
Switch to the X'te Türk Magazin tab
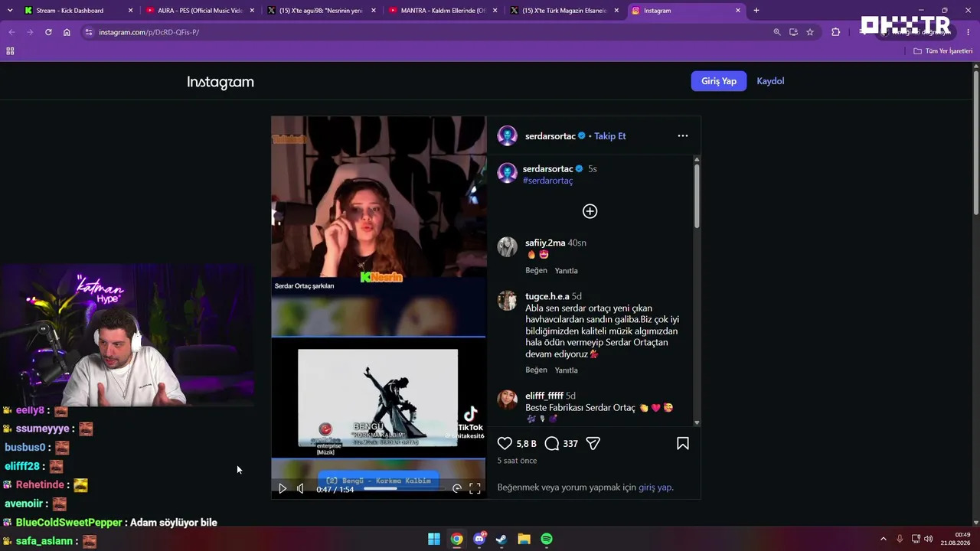[x=564, y=11]
